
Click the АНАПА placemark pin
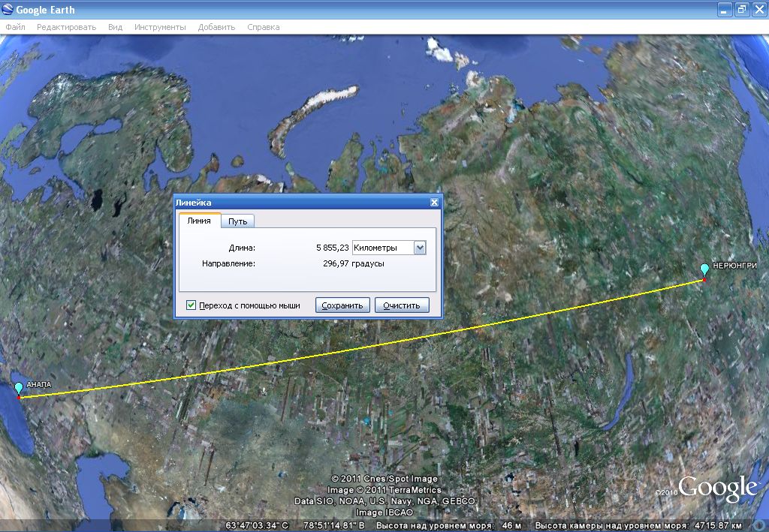[x=19, y=388]
